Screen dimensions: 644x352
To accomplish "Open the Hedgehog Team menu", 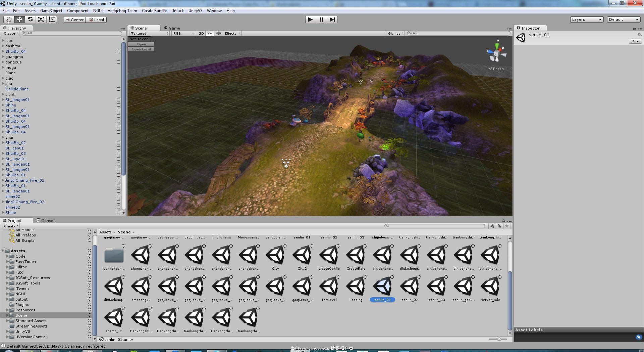I will click(122, 10).
